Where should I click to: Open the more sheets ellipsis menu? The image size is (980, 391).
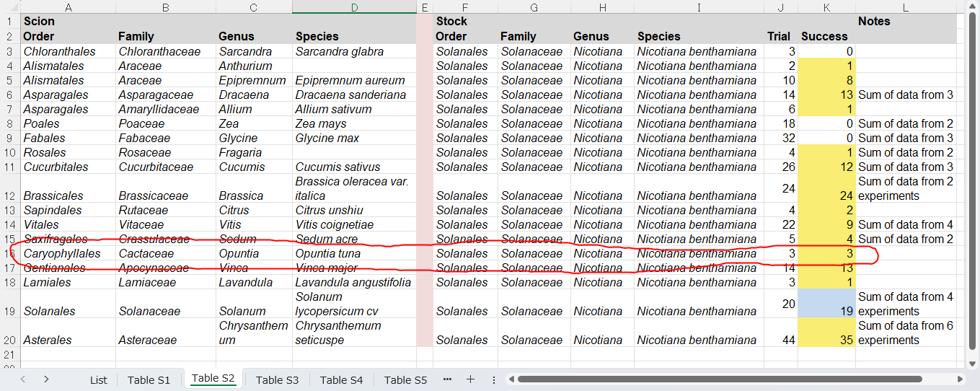pos(447,379)
